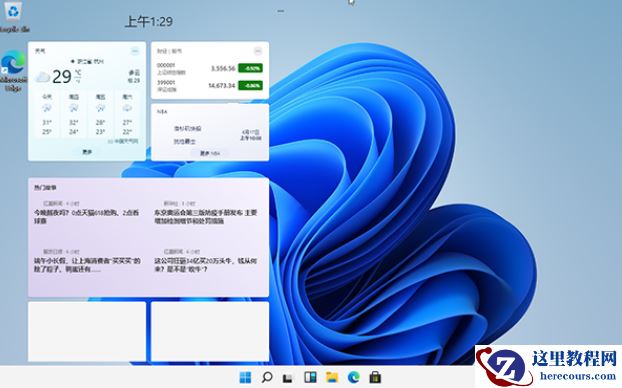Switch weather units to °F
The width and height of the screenshot is (622, 388).
[78, 81]
